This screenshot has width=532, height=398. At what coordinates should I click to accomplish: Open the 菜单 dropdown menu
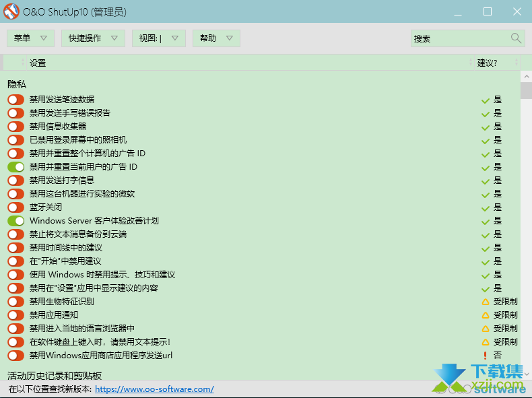30,38
